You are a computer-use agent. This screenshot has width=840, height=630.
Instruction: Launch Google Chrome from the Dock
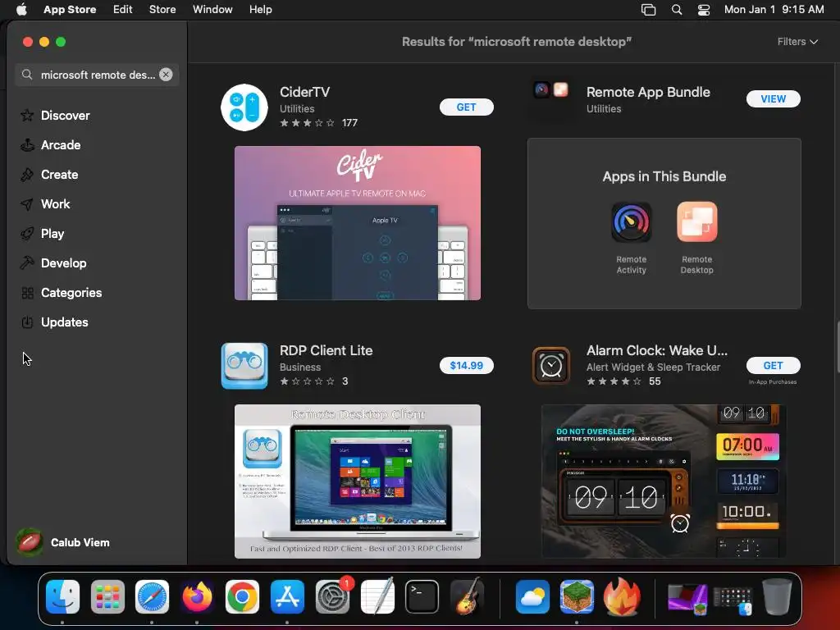(x=242, y=596)
